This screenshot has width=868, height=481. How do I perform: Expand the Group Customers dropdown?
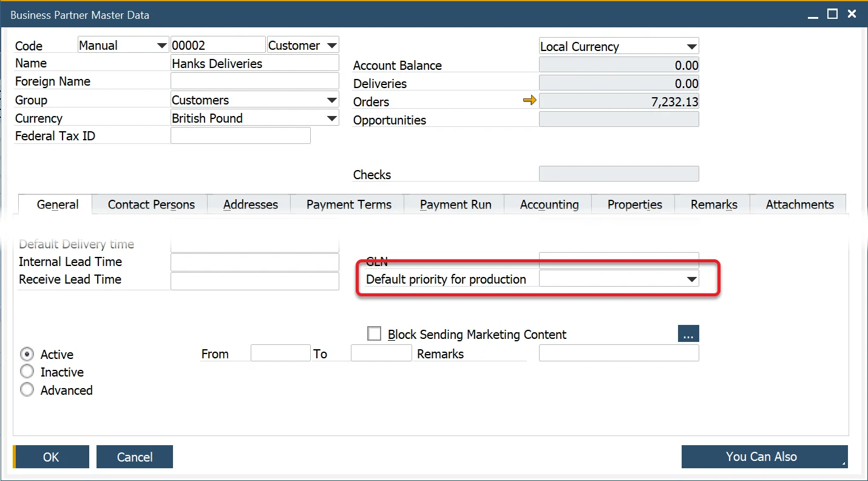coord(331,100)
